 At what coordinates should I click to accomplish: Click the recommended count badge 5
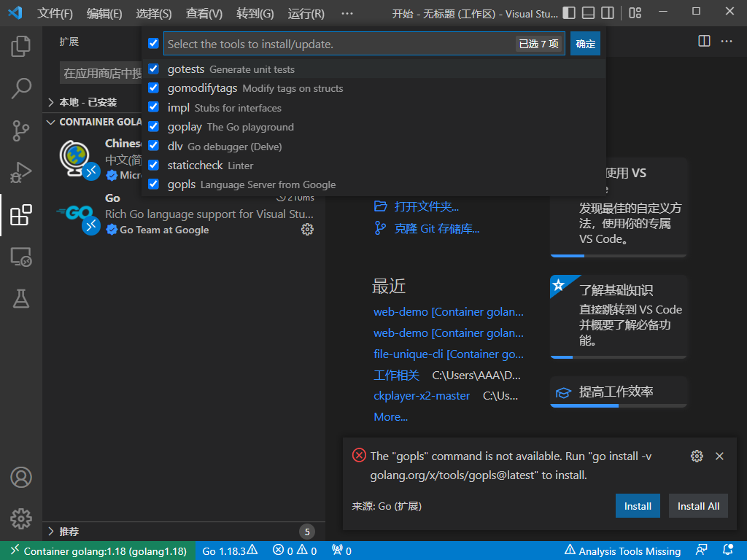pos(307,532)
